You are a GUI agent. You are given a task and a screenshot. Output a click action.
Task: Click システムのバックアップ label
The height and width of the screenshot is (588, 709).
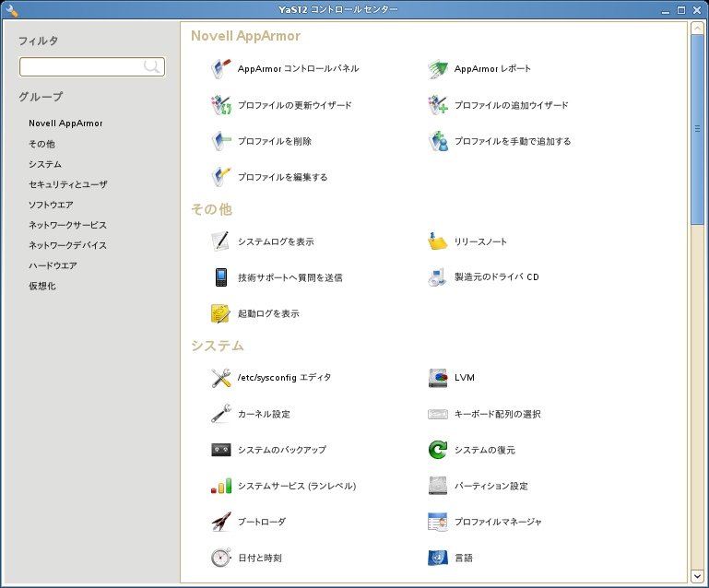pyautogui.click(x=282, y=450)
